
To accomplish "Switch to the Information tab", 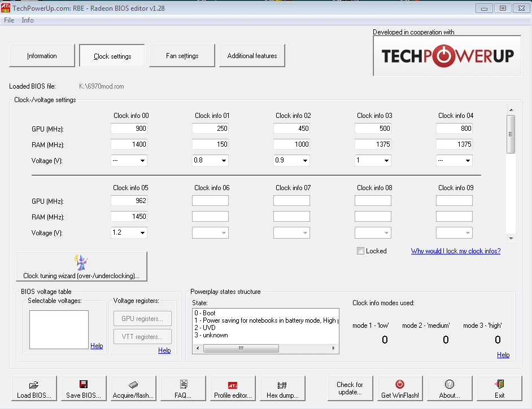I will click(42, 56).
